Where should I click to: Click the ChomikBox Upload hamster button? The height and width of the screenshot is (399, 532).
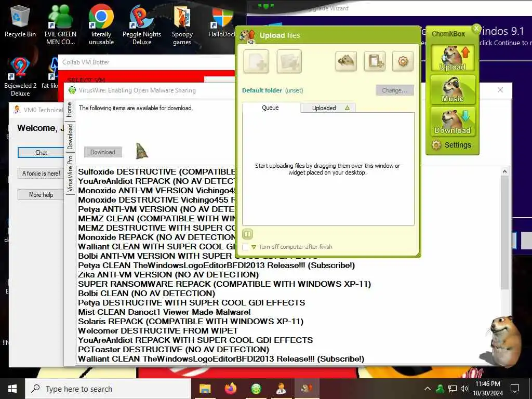click(453, 58)
